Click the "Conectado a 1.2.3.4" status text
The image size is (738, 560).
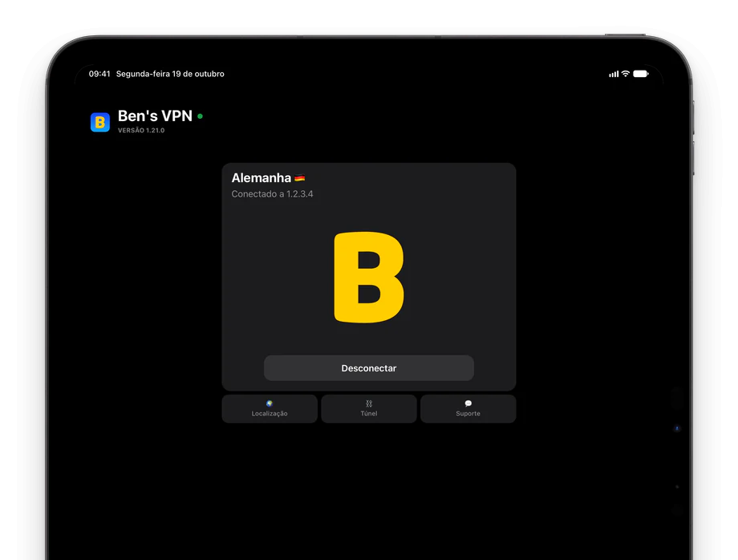pos(272,194)
